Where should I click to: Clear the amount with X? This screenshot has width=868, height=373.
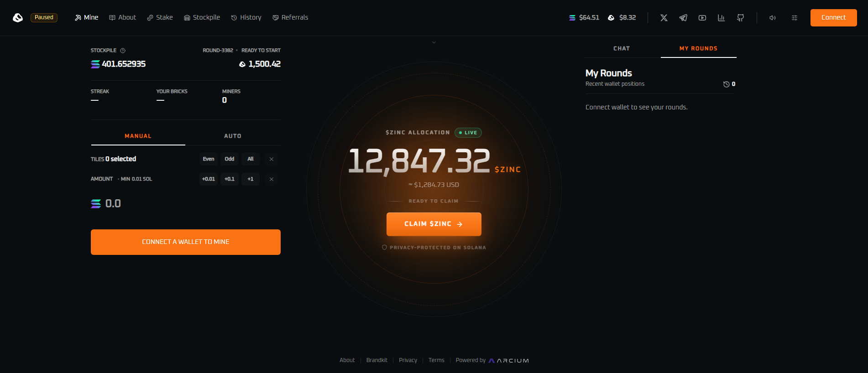pos(272,179)
